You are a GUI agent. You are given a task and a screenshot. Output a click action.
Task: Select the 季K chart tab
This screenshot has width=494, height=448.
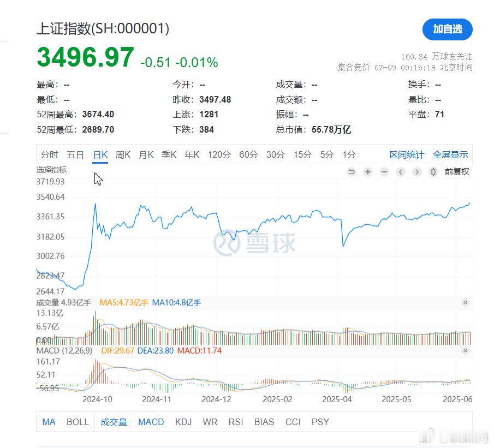tap(169, 154)
